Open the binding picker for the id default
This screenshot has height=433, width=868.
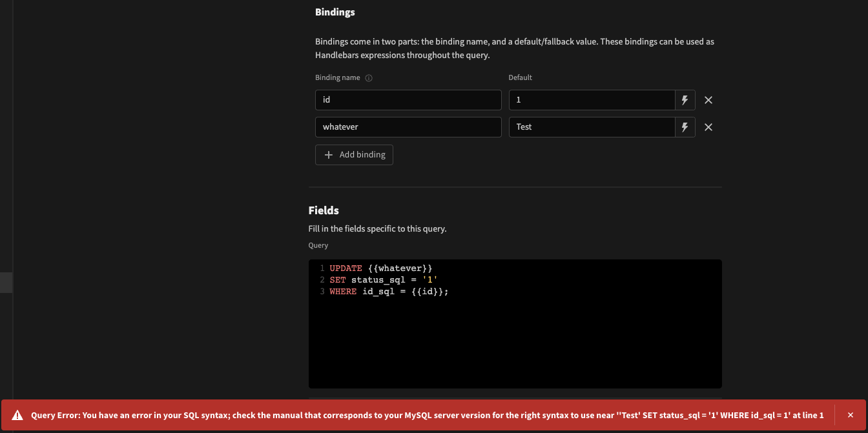point(685,99)
